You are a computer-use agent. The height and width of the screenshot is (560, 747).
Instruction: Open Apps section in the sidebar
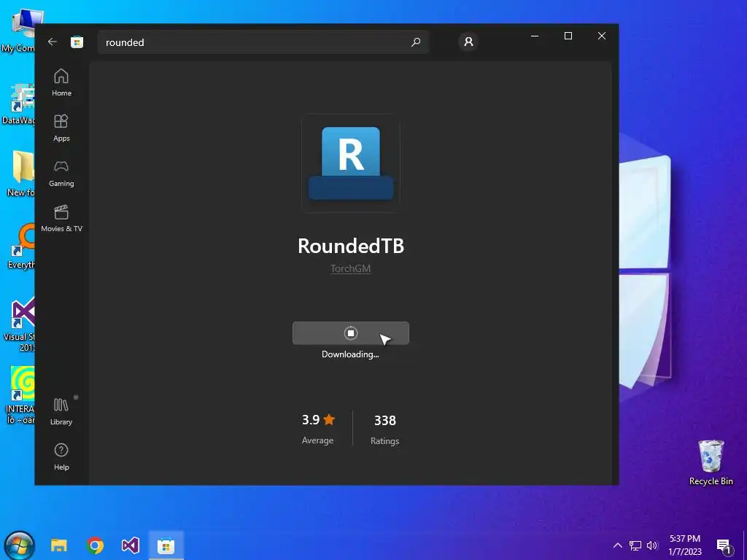(x=61, y=128)
